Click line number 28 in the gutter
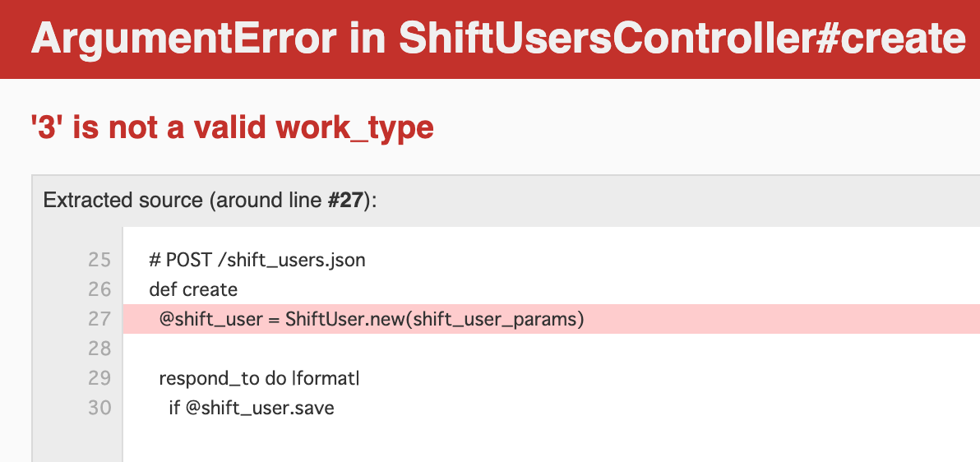The image size is (980, 462). [99, 349]
